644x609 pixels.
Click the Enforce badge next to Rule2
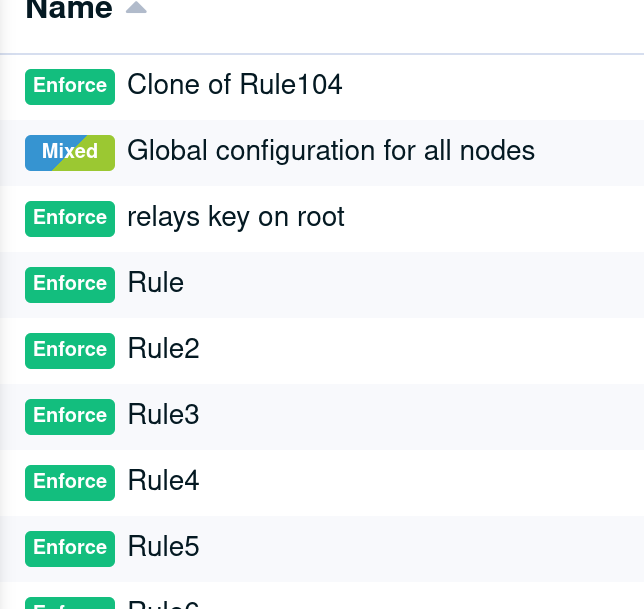[x=70, y=351]
